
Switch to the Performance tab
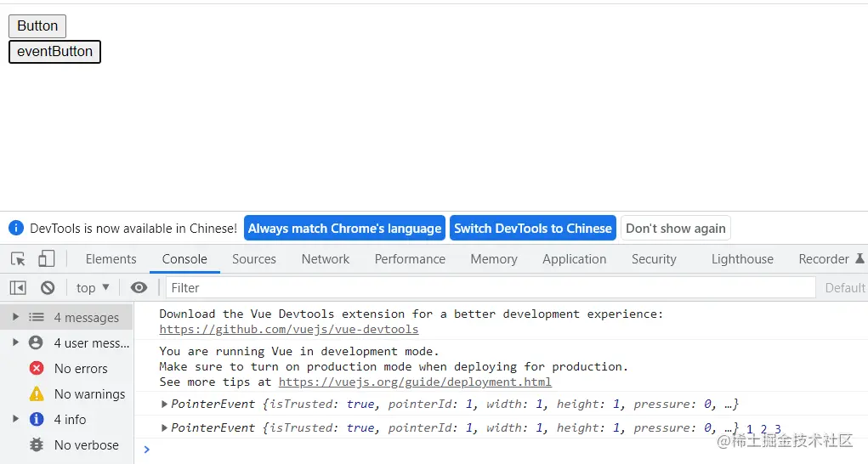[410, 259]
